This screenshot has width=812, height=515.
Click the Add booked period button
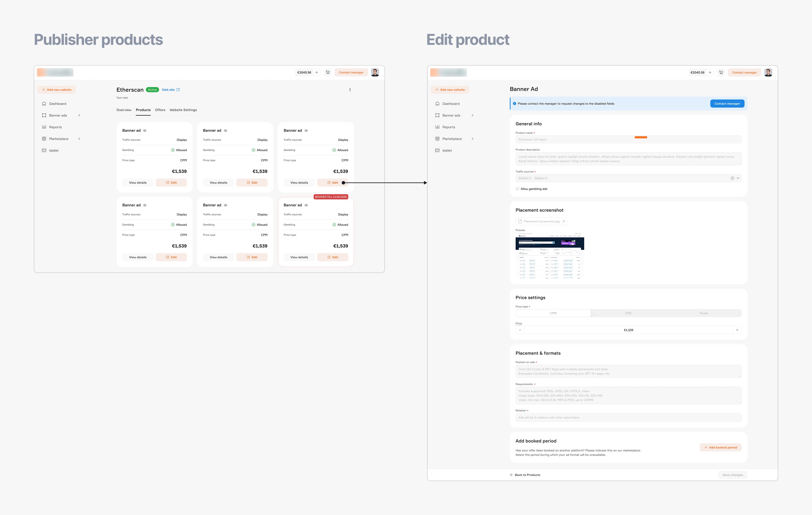pyautogui.click(x=720, y=448)
